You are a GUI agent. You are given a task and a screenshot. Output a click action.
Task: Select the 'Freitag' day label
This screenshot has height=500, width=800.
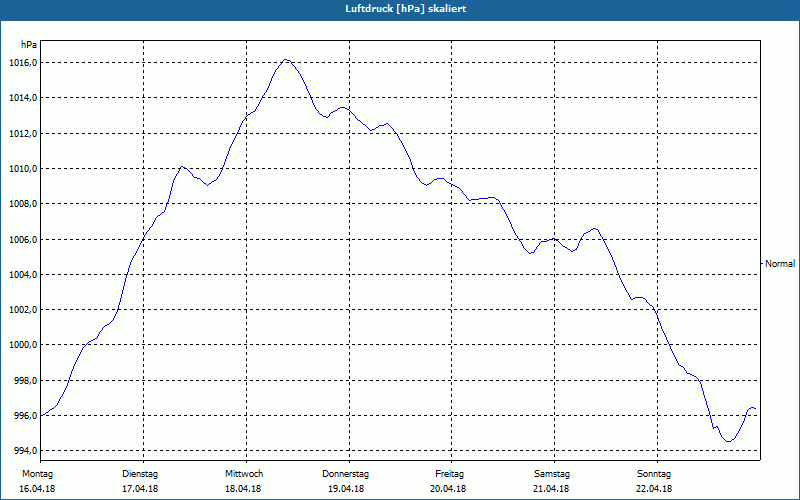[x=449, y=474]
